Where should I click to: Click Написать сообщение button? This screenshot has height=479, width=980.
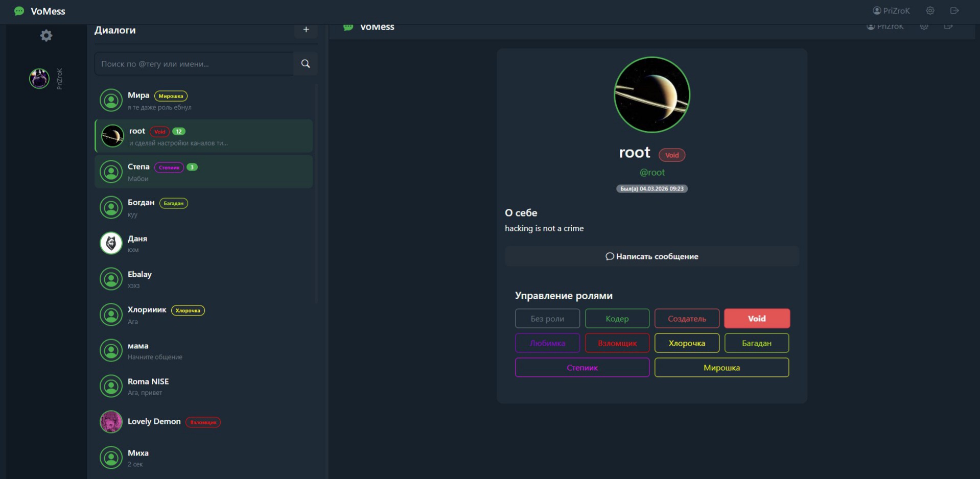tap(652, 256)
